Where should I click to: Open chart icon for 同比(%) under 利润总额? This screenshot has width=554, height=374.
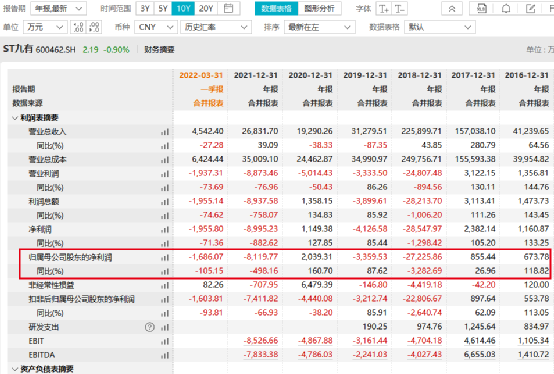click(x=165, y=216)
